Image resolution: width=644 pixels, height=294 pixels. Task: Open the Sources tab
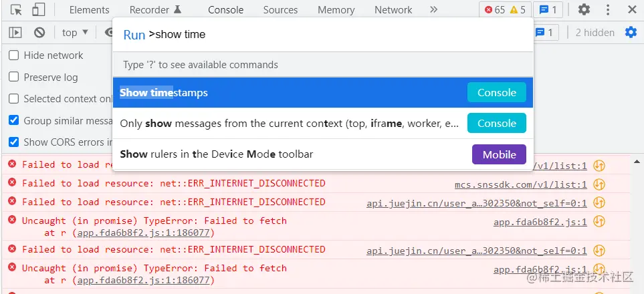pos(280,9)
